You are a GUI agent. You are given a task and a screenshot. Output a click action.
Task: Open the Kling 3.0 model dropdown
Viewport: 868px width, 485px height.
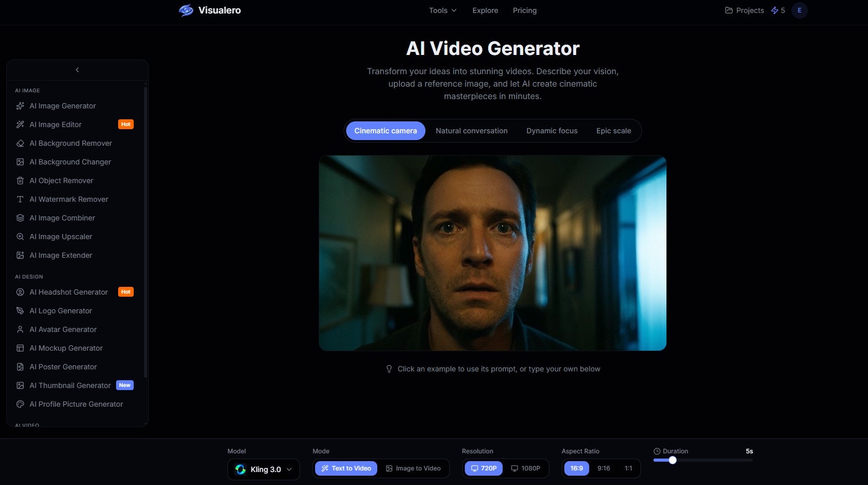[263, 469]
